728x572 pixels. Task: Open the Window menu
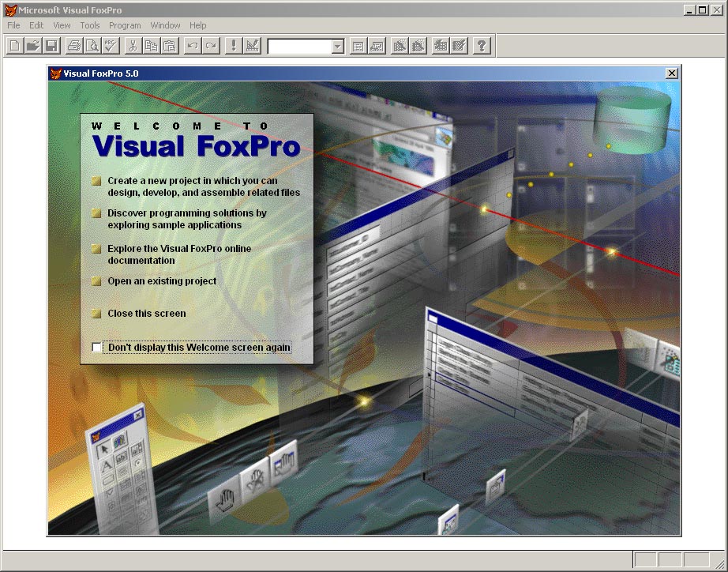pyautogui.click(x=165, y=25)
